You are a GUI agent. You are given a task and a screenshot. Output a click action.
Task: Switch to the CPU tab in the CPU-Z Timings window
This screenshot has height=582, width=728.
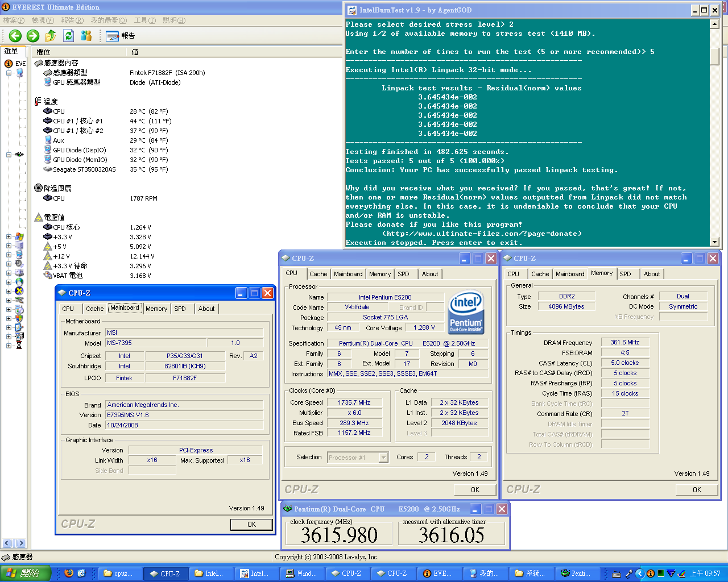tap(513, 274)
